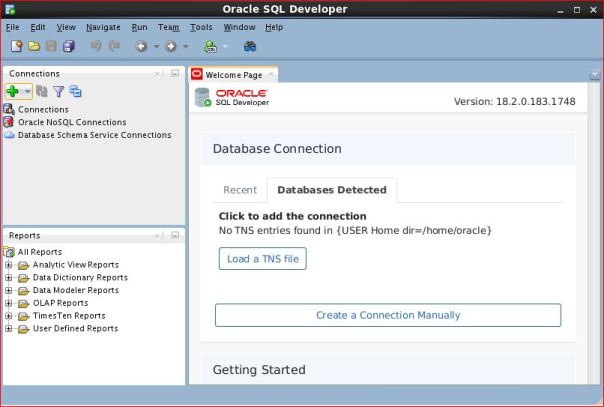Expand the Data Dictionary Reports folder
Viewport: 604px width, 407px height.
8,278
